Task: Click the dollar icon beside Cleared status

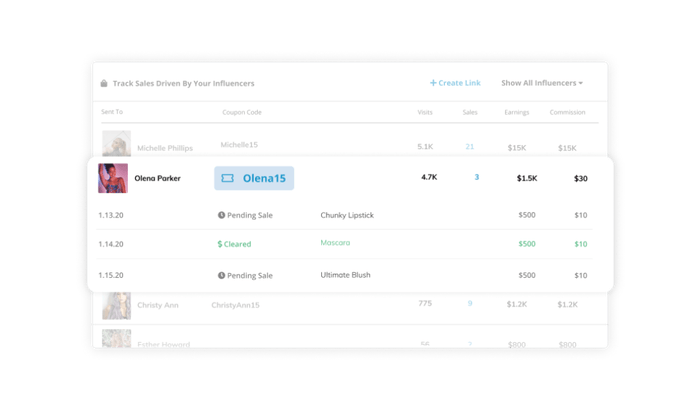Action: pos(220,244)
